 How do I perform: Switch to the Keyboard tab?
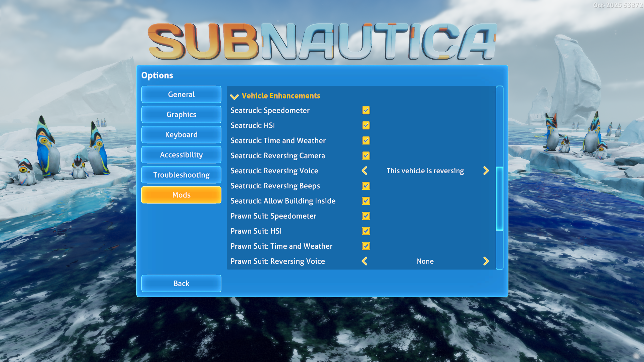click(181, 135)
